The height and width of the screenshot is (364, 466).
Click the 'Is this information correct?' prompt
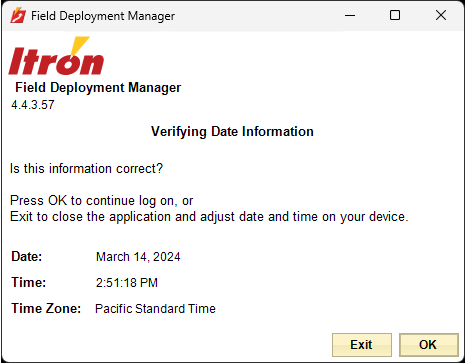86,168
